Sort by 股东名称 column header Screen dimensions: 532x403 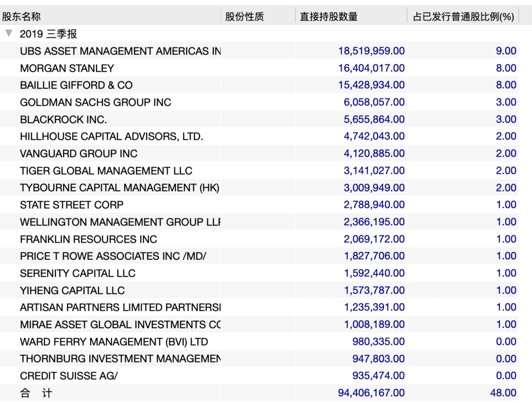tap(110, 16)
